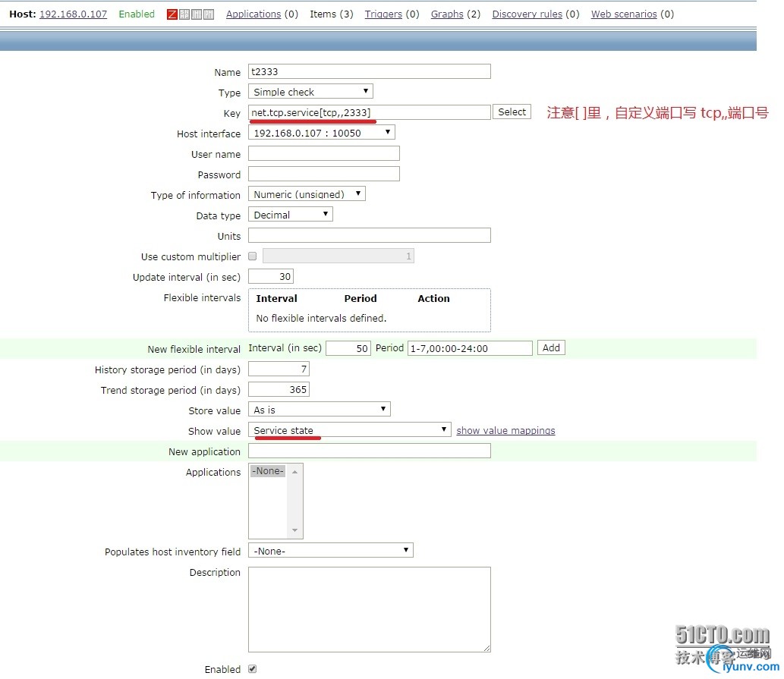Open the Applications (0) link

point(253,14)
